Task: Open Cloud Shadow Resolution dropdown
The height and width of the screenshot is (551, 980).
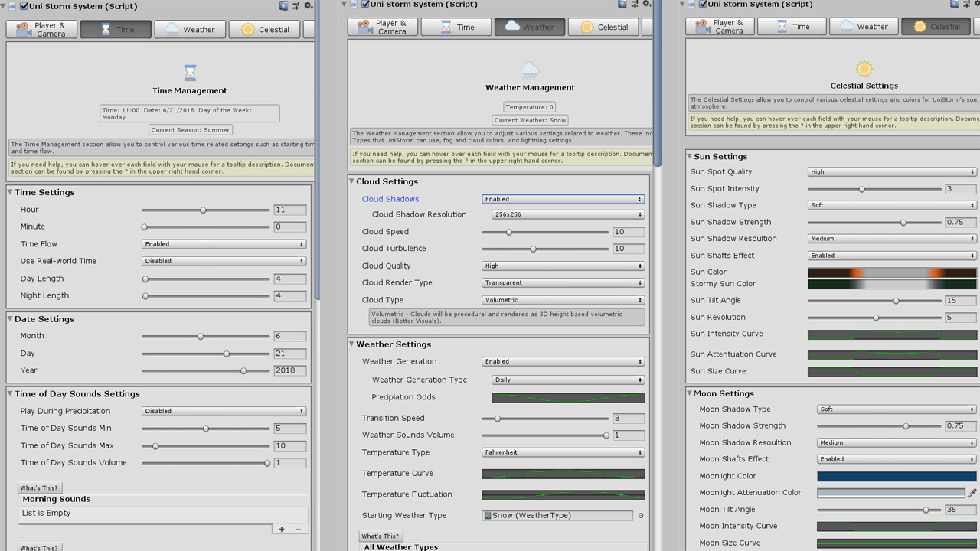Action: tap(568, 214)
